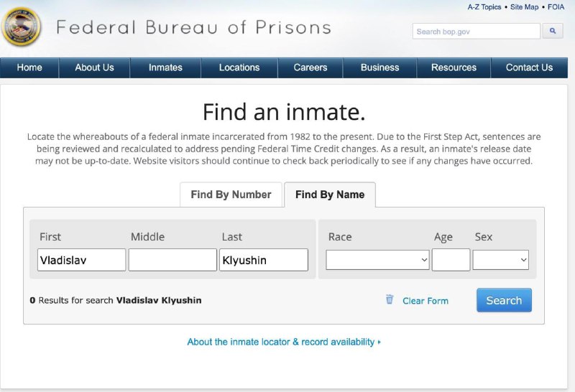
Task: Click the trash can icon beside Clear Form
Action: point(390,299)
